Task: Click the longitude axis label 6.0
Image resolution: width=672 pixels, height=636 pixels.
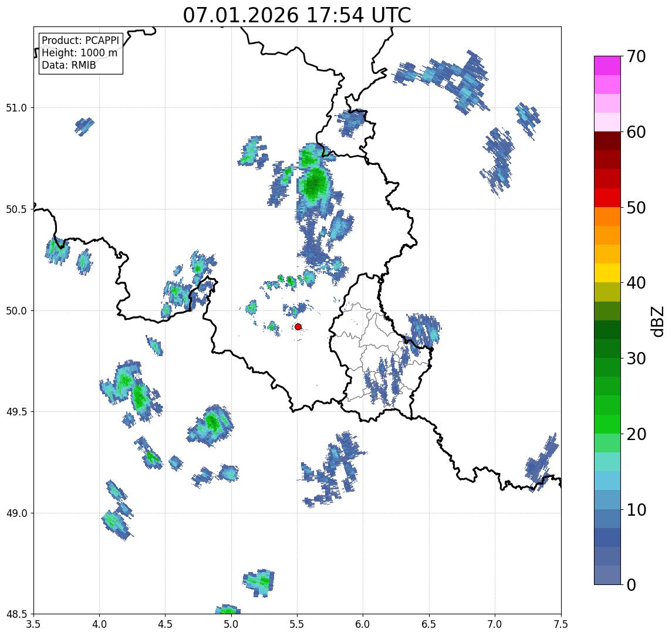Action: click(x=363, y=624)
